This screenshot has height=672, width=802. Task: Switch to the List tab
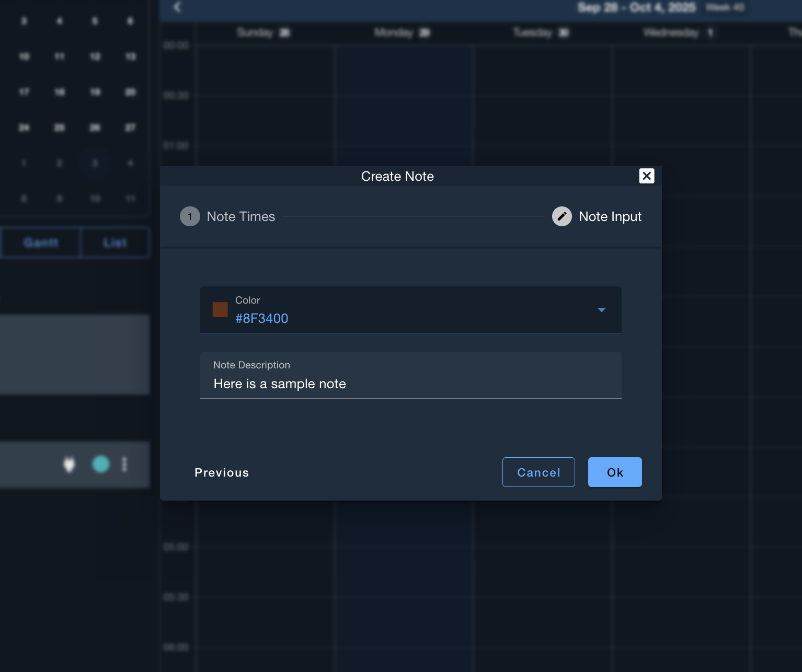tap(115, 242)
